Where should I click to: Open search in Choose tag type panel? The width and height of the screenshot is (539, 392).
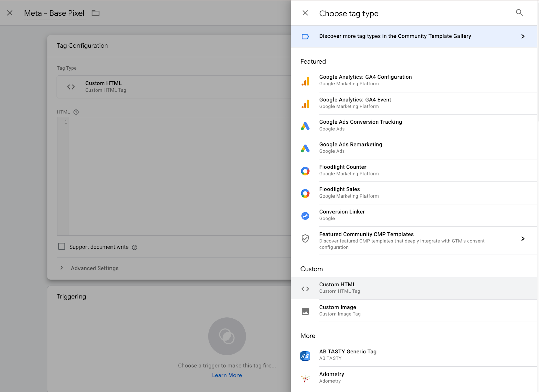point(519,13)
